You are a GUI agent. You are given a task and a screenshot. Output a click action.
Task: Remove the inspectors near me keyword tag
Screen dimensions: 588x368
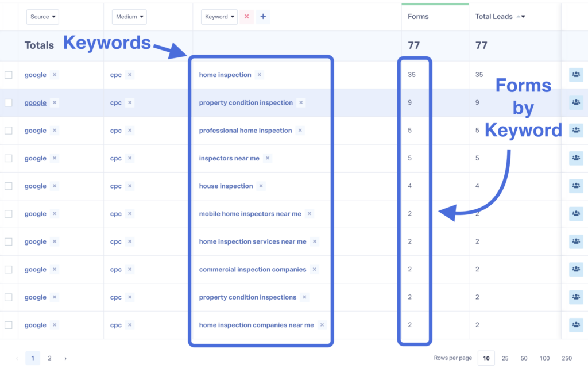pyautogui.click(x=268, y=158)
